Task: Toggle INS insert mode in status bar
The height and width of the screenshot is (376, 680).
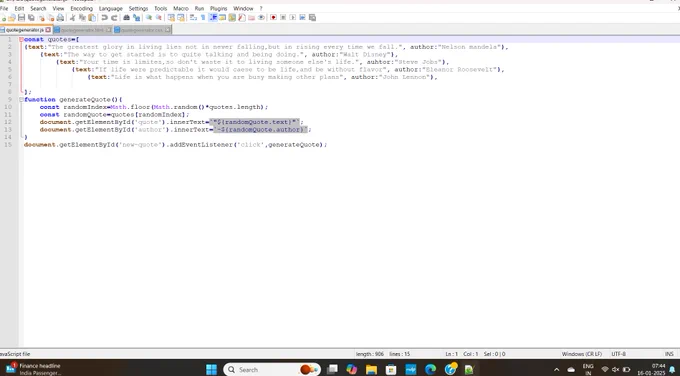Action: tap(669, 354)
